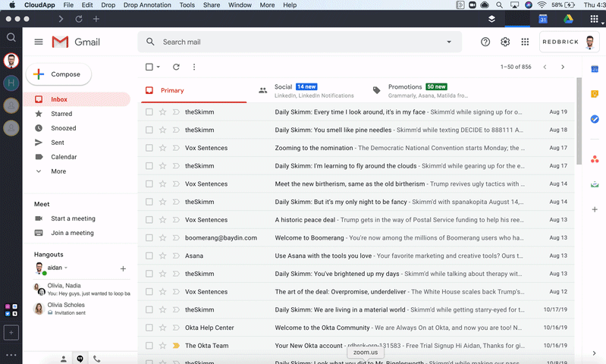Open the Inbox folder
The height and width of the screenshot is (364, 606).
[77, 99]
